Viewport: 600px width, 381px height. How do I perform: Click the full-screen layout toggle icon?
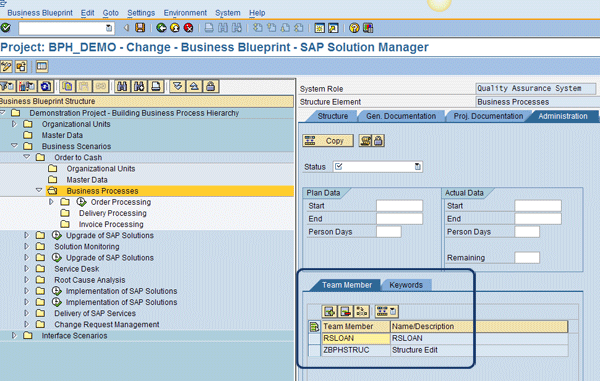click(42, 67)
